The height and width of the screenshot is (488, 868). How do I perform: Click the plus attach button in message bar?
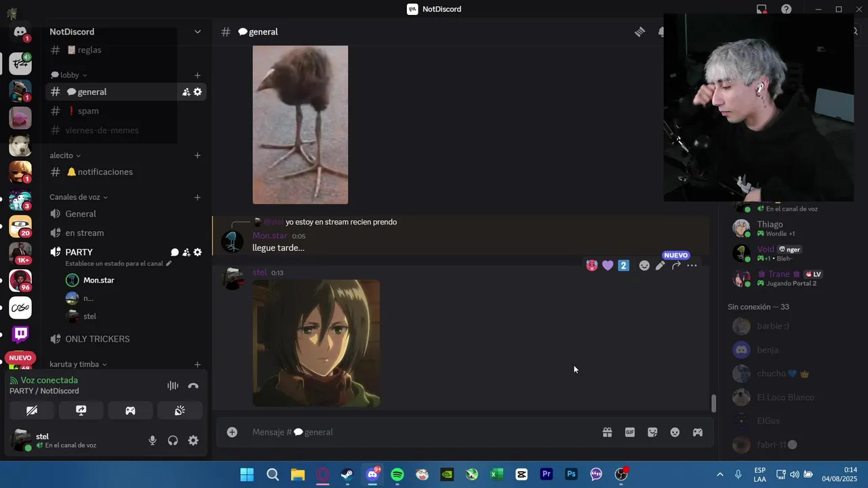click(232, 432)
